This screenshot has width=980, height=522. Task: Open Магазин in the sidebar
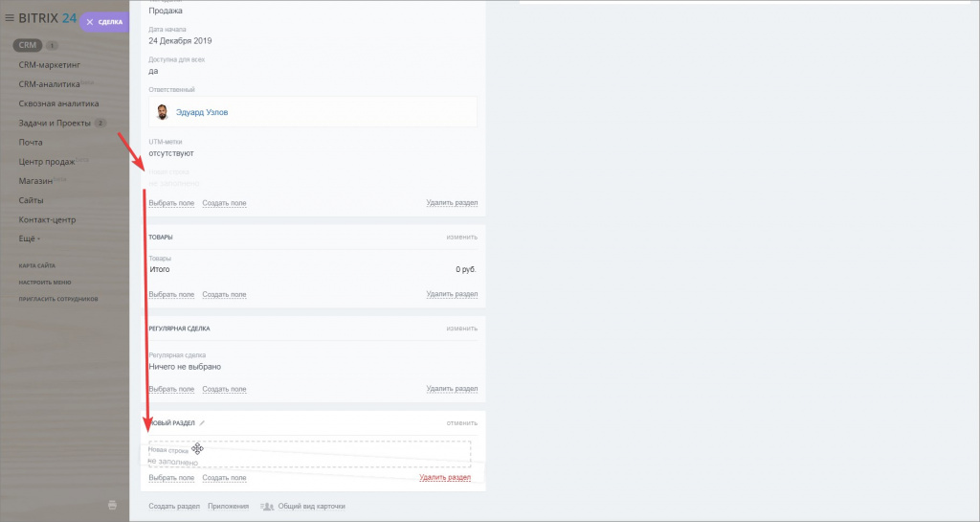(35, 181)
